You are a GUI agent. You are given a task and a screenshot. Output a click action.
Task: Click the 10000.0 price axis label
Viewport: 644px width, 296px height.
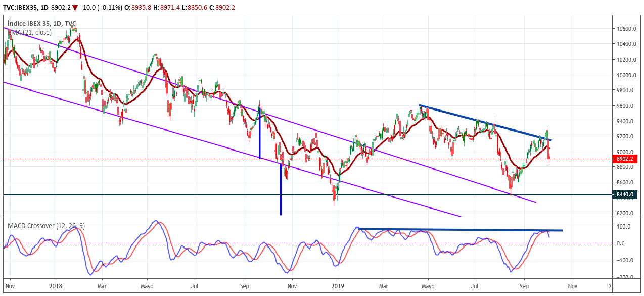pyautogui.click(x=625, y=75)
